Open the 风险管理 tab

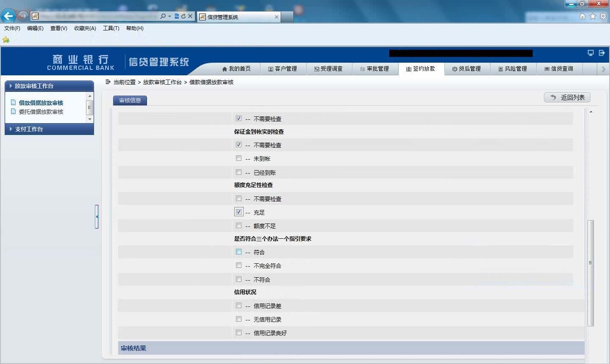click(x=513, y=69)
